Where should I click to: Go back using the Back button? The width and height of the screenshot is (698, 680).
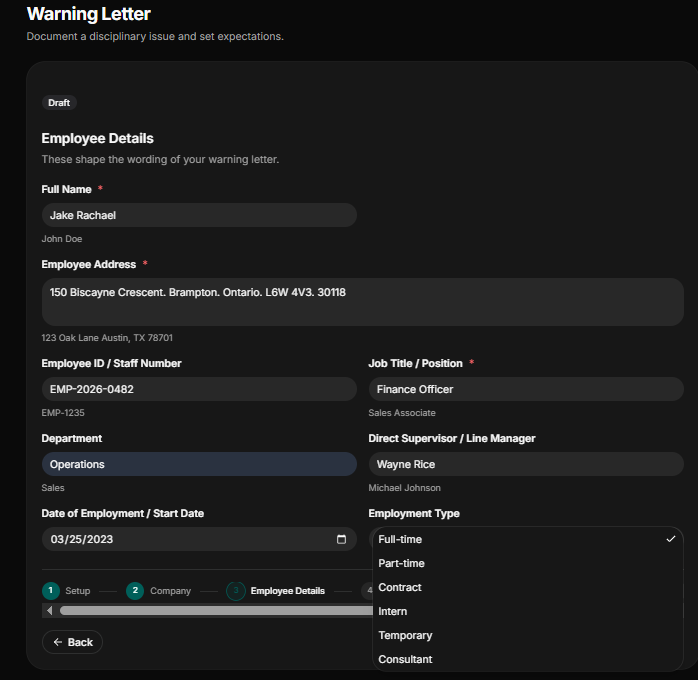point(73,642)
